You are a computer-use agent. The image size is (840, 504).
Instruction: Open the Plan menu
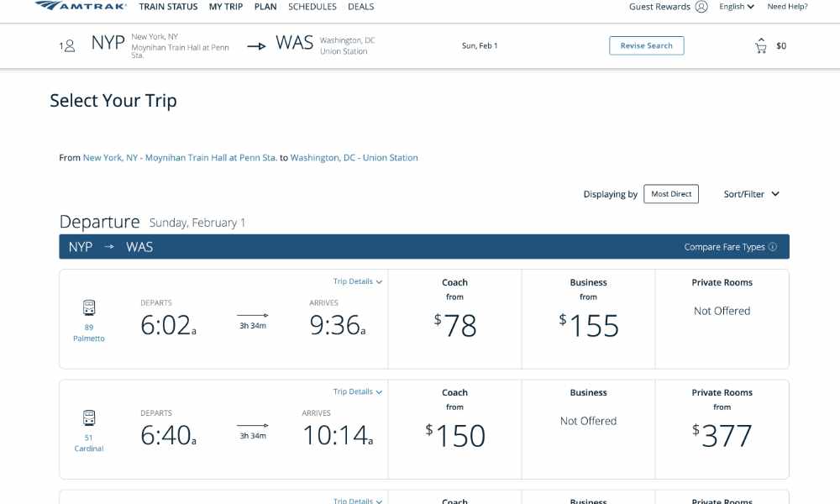click(x=265, y=7)
